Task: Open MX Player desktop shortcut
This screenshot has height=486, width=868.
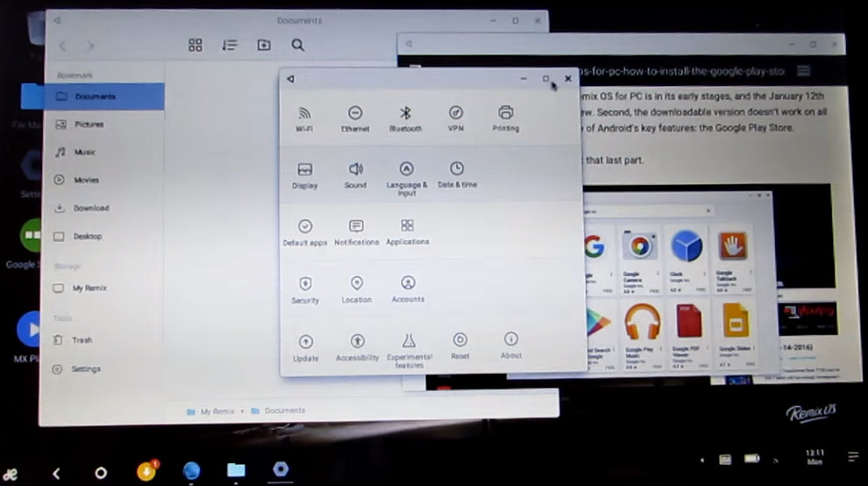Action: 29,337
